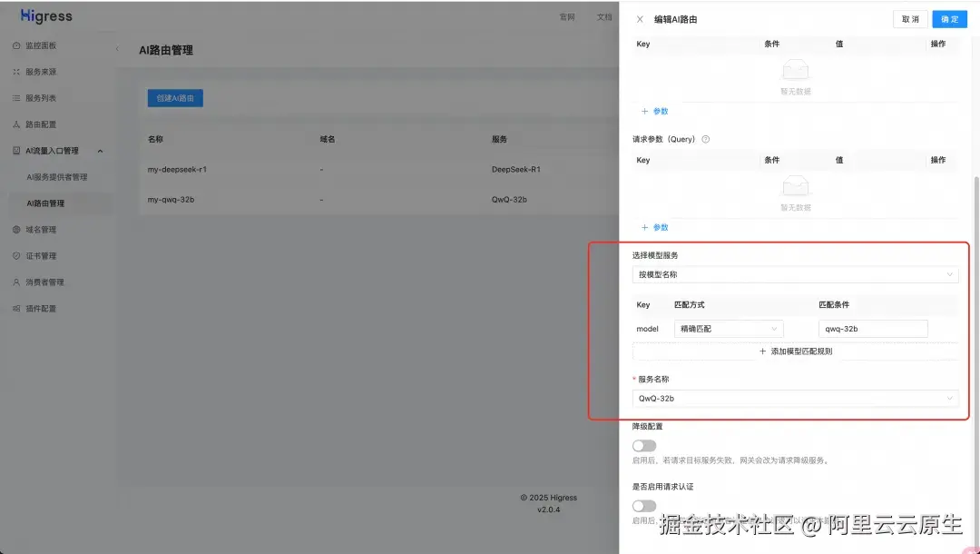
Task: Click the 名称 column header
Action: [x=156, y=140]
